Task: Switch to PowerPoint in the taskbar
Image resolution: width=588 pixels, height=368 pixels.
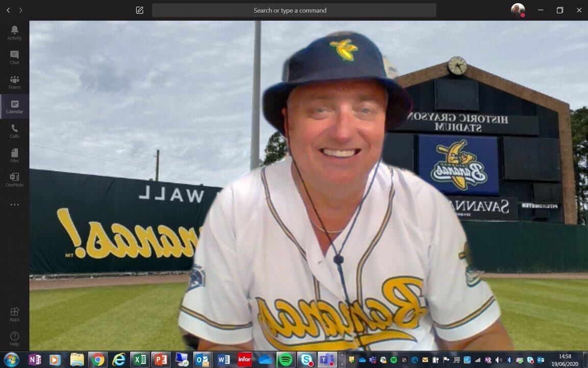Action: pos(161,360)
